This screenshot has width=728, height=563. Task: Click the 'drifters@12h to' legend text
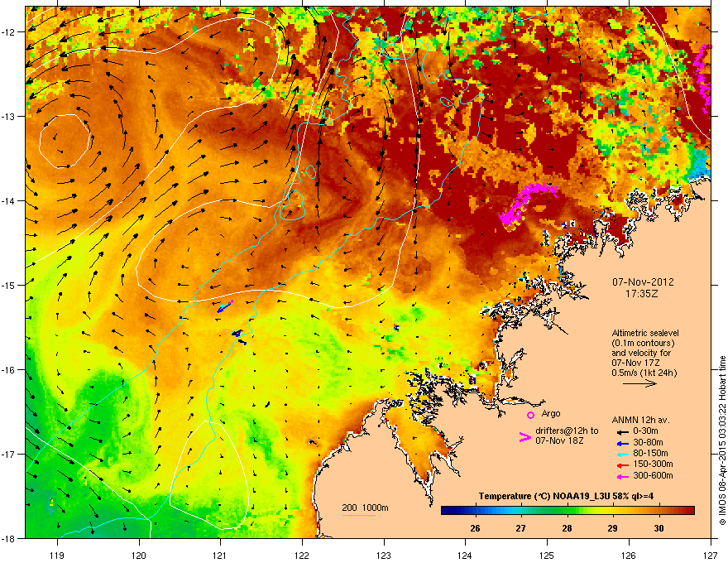coord(567,431)
